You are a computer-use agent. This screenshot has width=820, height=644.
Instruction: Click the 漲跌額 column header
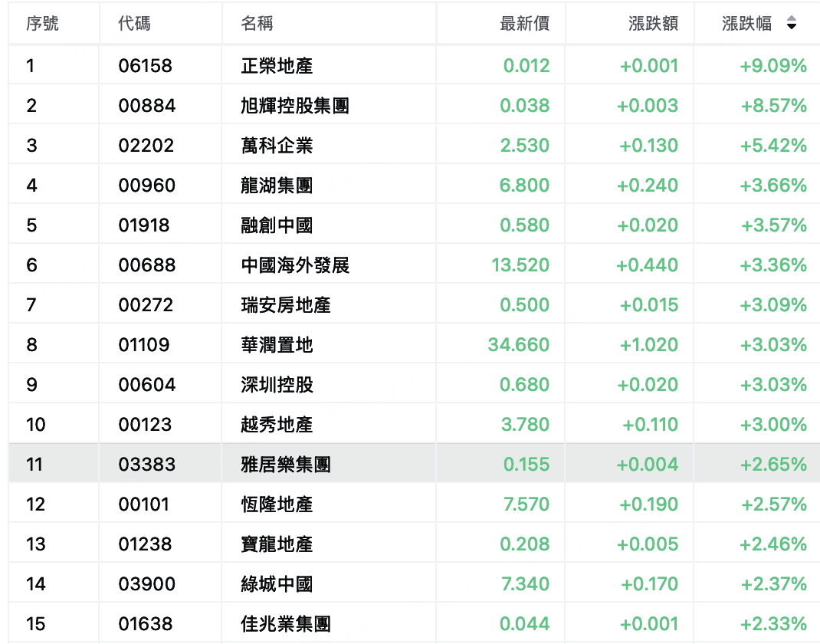tap(653, 24)
